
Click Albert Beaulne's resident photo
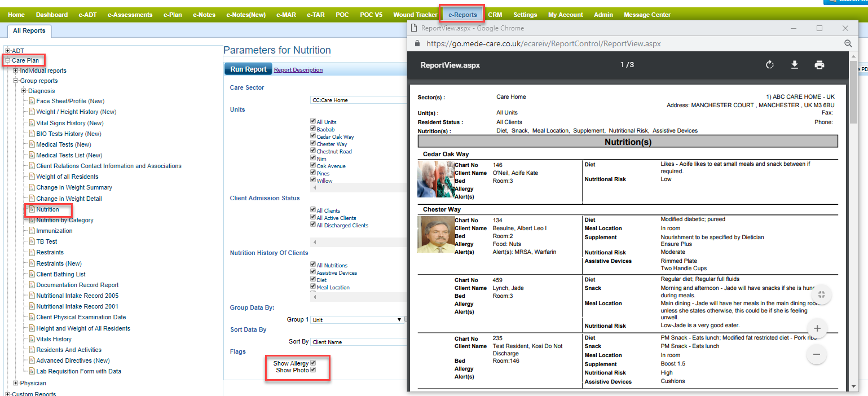436,234
